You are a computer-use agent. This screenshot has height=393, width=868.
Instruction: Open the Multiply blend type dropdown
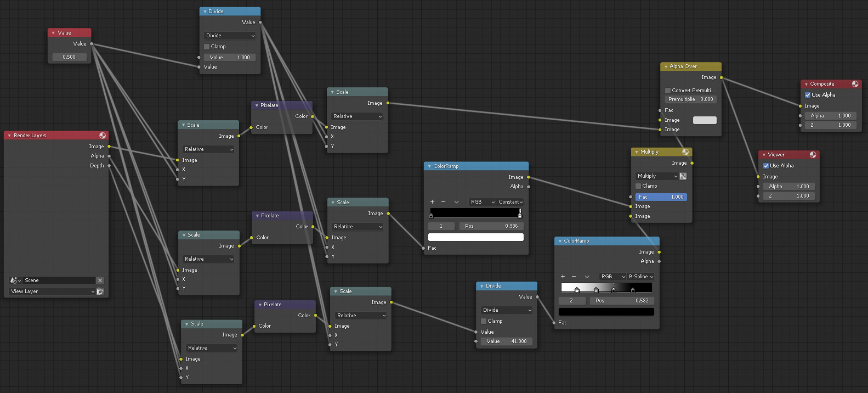(x=657, y=176)
